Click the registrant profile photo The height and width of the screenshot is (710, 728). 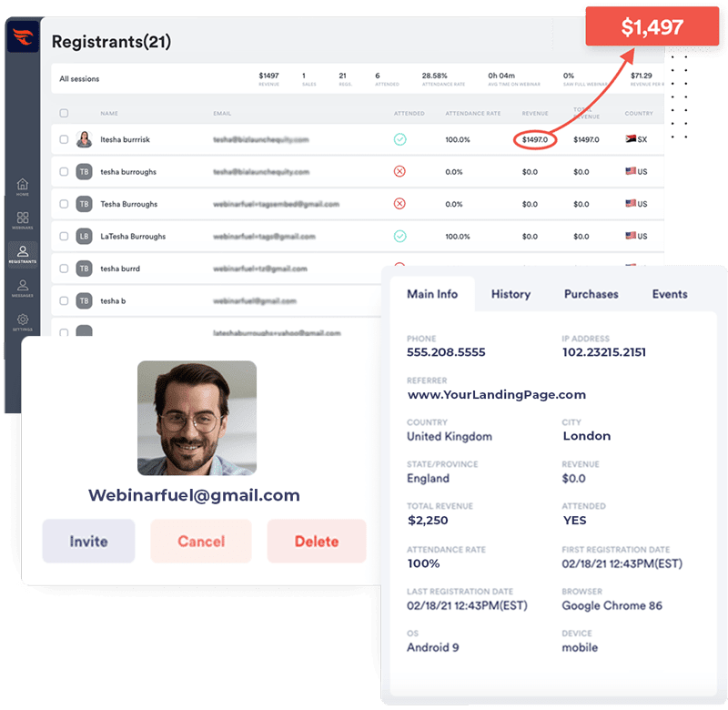197,418
